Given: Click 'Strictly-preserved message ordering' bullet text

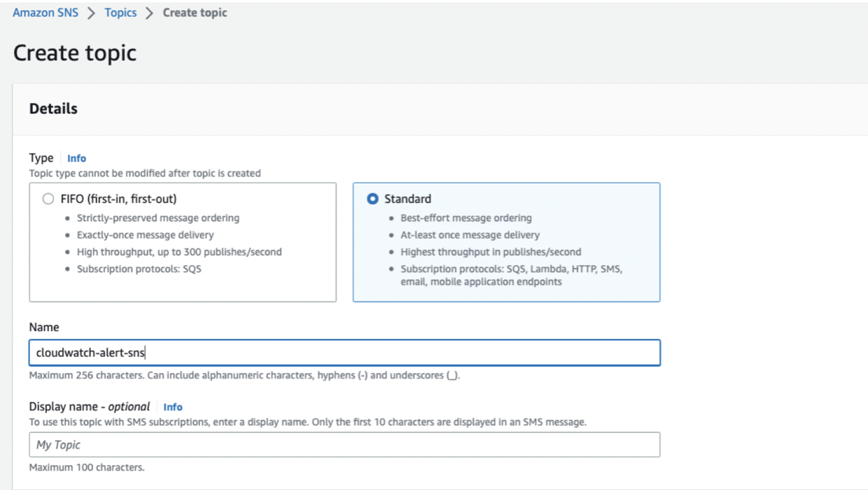Looking at the screenshot, I should pos(158,218).
